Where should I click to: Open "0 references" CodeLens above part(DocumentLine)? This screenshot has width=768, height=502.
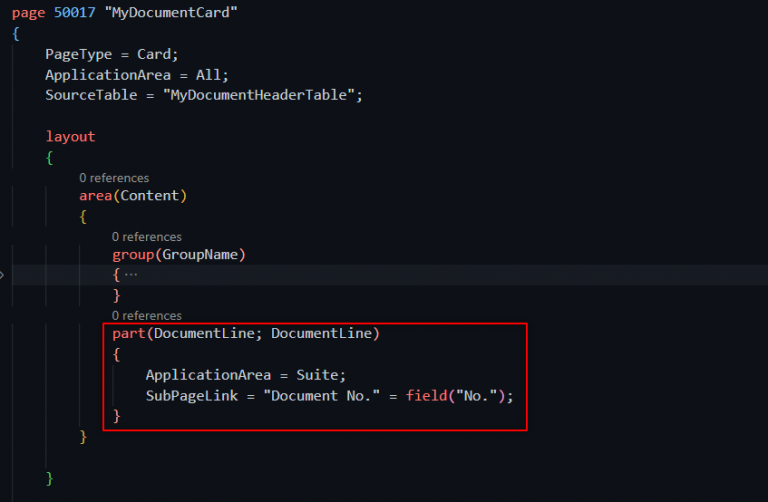pos(146,316)
